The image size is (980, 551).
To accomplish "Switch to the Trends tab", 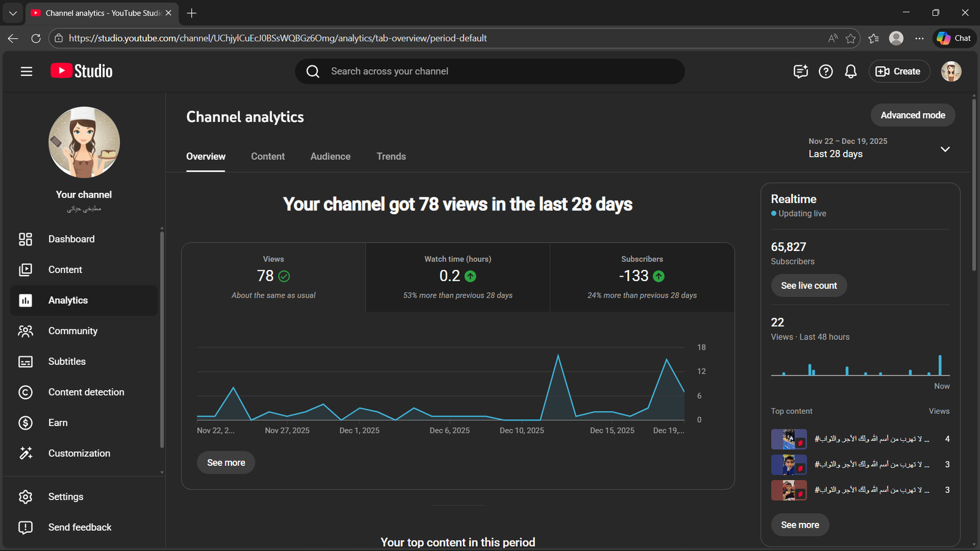I will pos(391,157).
